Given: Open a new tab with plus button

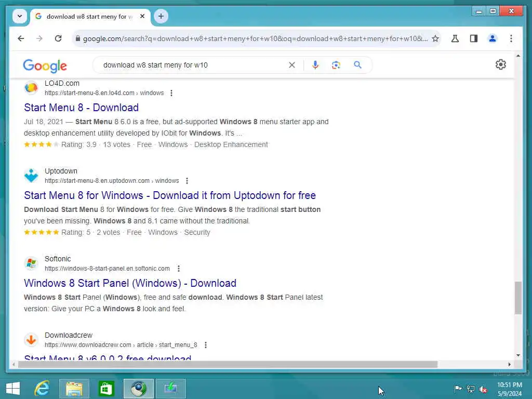Looking at the screenshot, I should (x=161, y=16).
